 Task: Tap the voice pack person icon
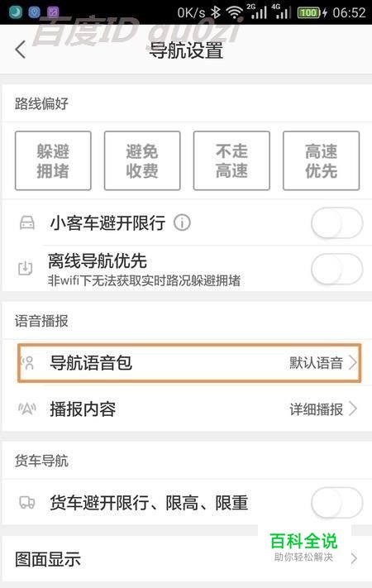[x=28, y=362]
